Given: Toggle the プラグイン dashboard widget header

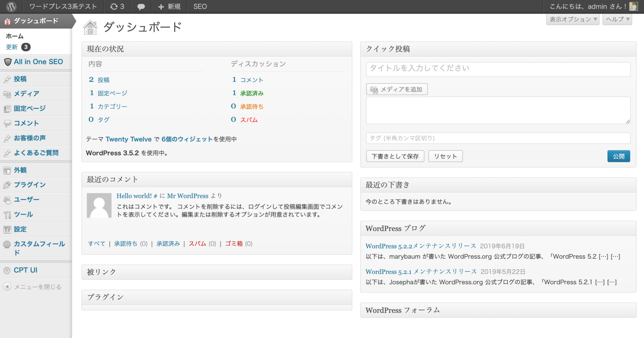Looking at the screenshot, I should 217,297.
